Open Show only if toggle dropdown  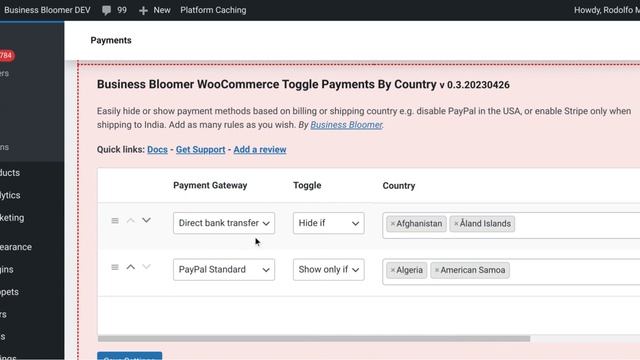tap(329, 269)
